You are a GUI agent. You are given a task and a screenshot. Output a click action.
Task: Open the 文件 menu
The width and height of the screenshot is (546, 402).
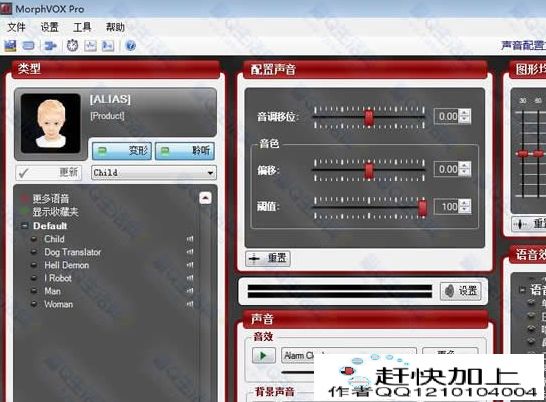(16, 27)
